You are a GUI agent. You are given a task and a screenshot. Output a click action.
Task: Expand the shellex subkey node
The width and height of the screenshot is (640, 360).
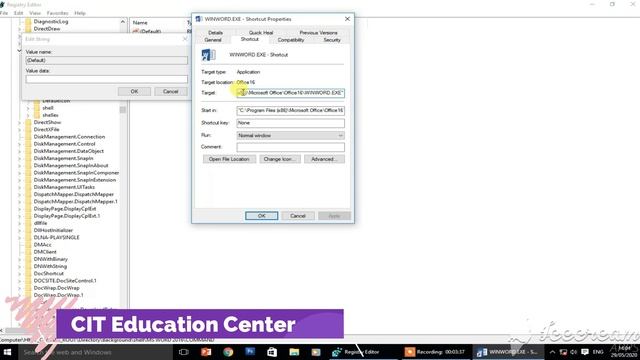pyautogui.click(x=28, y=115)
